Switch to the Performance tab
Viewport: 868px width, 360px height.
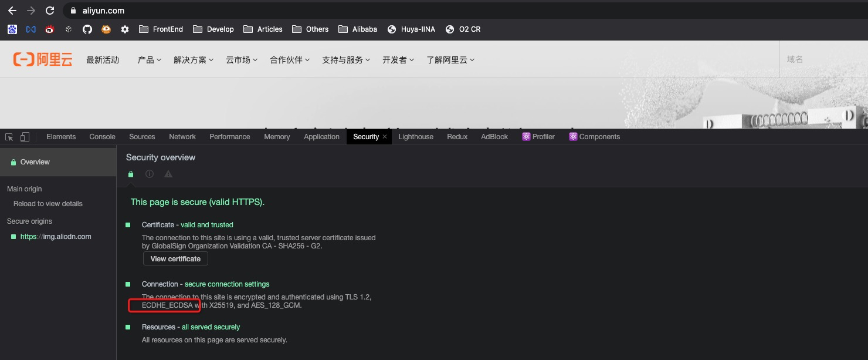230,137
